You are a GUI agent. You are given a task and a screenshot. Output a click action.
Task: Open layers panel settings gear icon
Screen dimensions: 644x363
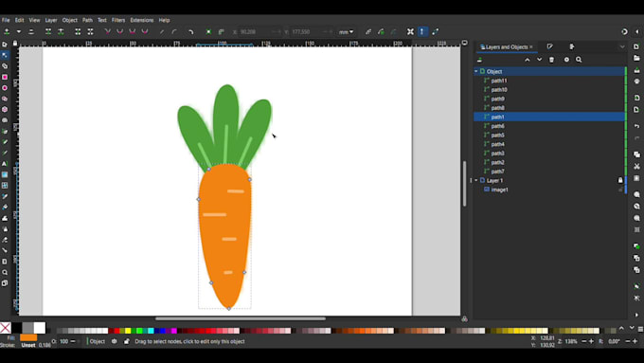[x=566, y=60]
